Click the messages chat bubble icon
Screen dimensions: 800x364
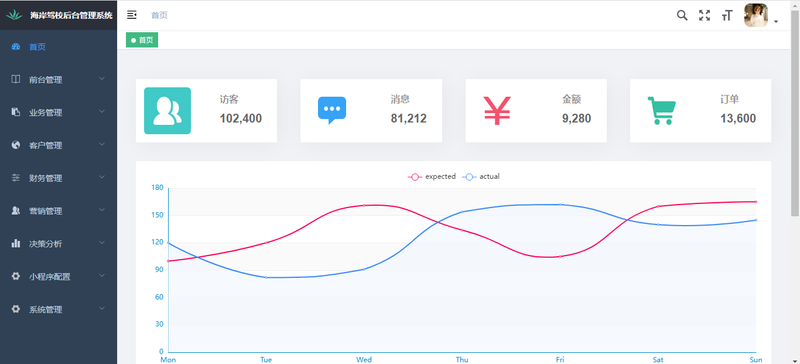[332, 110]
